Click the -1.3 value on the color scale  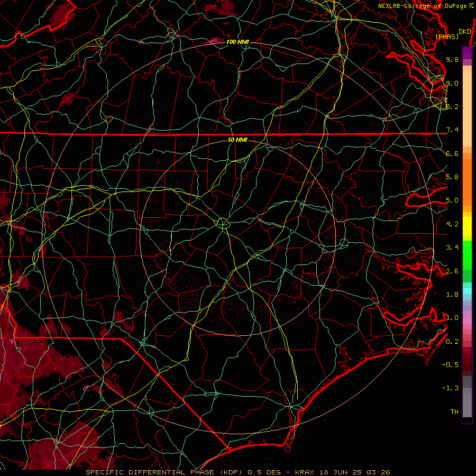(450, 388)
